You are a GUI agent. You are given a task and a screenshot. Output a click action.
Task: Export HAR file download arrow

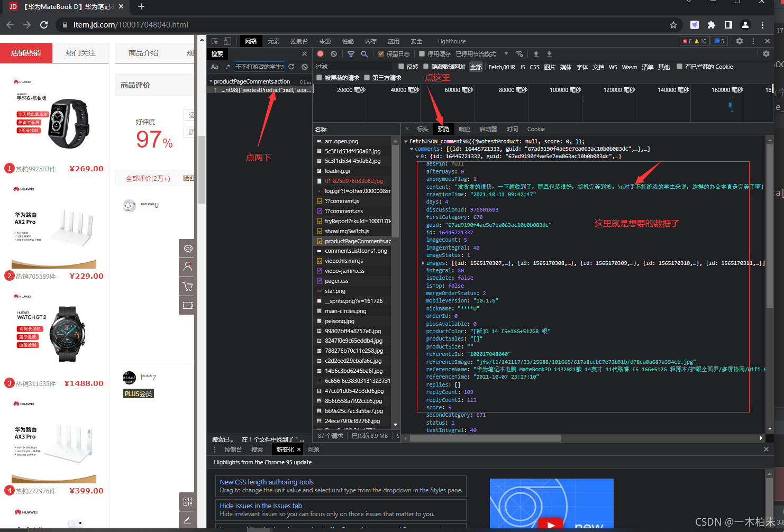pos(549,54)
